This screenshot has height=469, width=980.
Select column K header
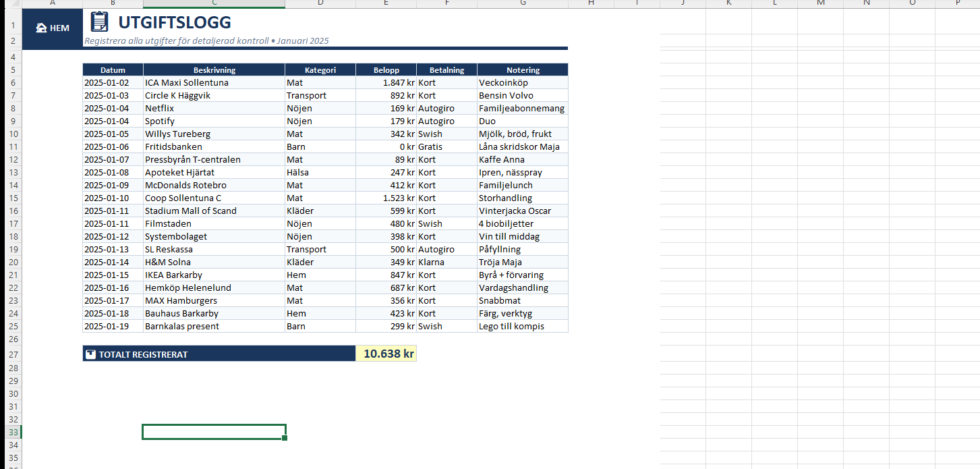[x=728, y=3]
